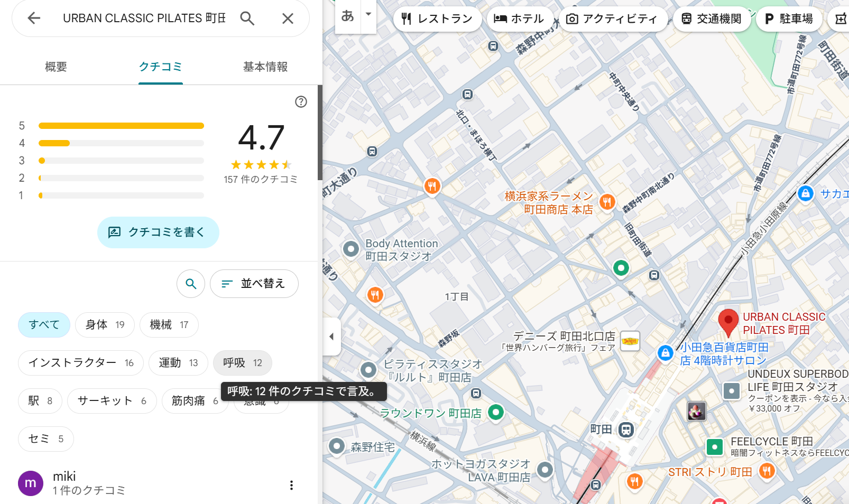849x504 pixels.
Task: Click the 町田 station transit icon
Action: coord(626,430)
